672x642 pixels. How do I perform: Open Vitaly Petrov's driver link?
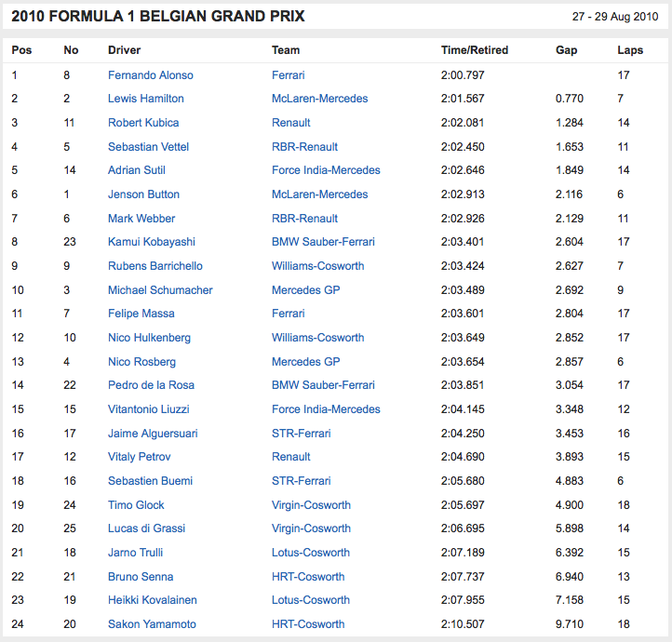(x=140, y=457)
